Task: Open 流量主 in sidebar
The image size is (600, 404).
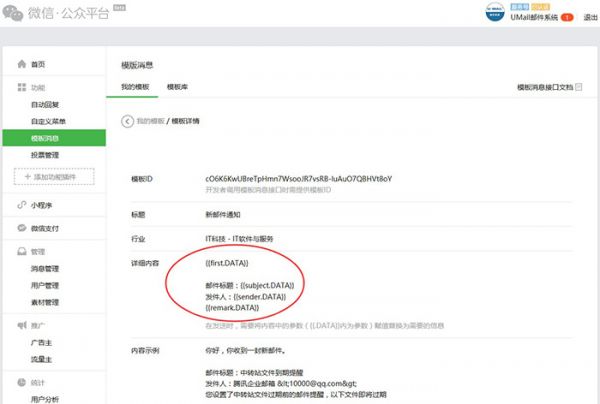Action: [x=41, y=359]
